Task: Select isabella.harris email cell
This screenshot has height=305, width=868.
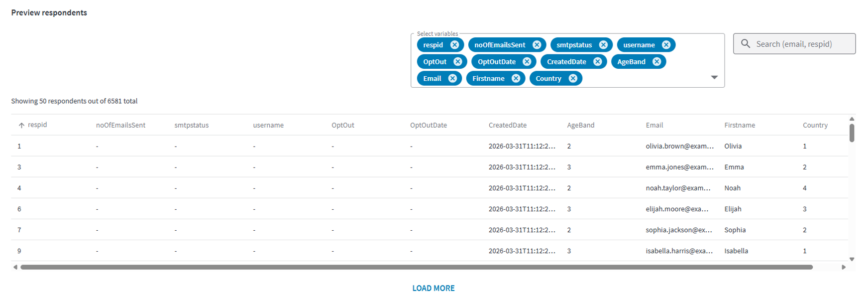Action: [x=679, y=251]
